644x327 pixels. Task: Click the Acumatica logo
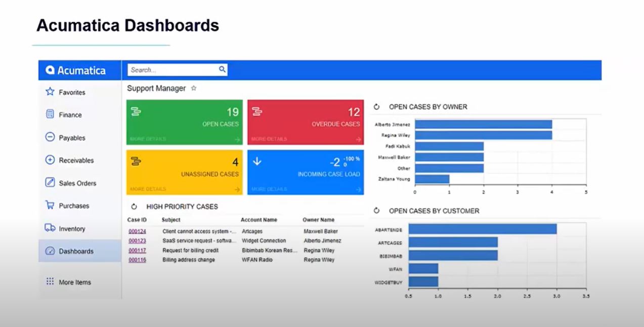[75, 70]
